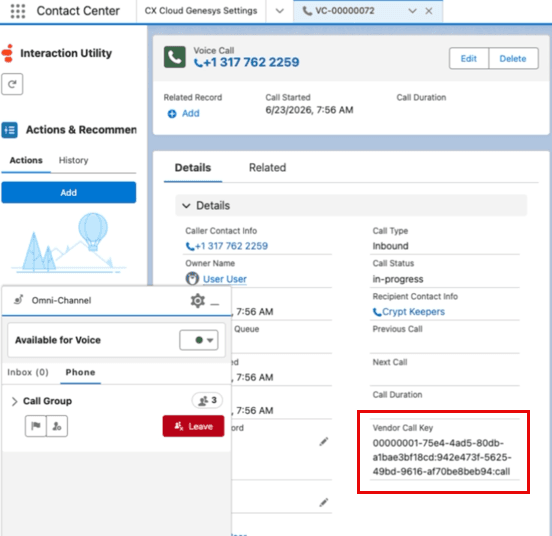Open the Related record tab
This screenshot has width=552, height=536.
click(x=268, y=168)
